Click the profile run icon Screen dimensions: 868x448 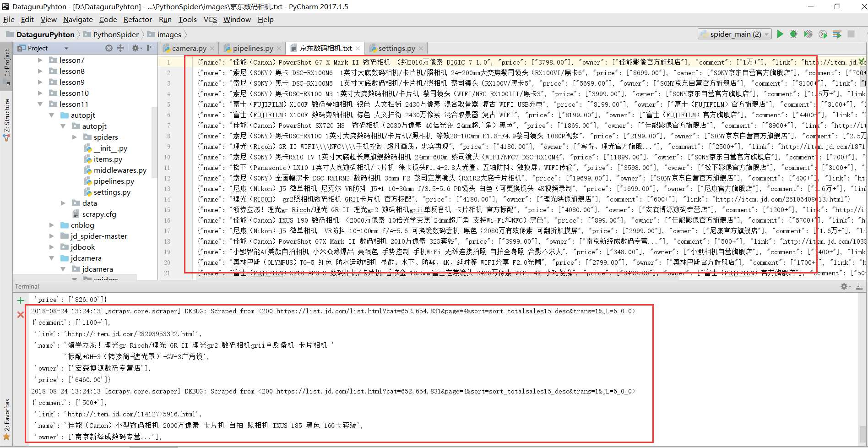tap(823, 34)
